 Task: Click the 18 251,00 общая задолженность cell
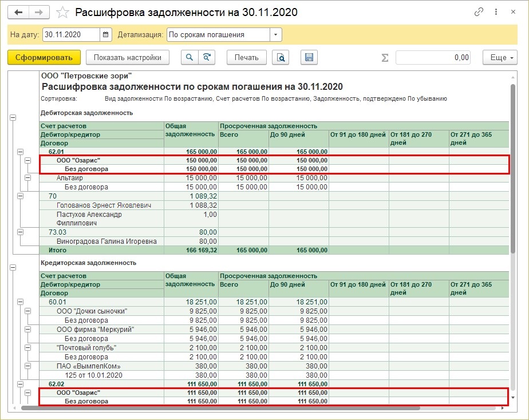click(191, 302)
